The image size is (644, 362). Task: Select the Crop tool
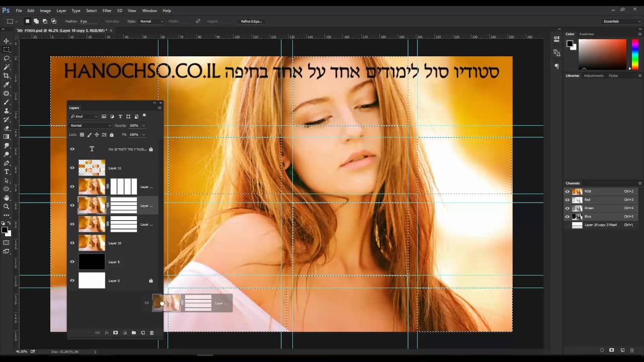pyautogui.click(x=7, y=76)
